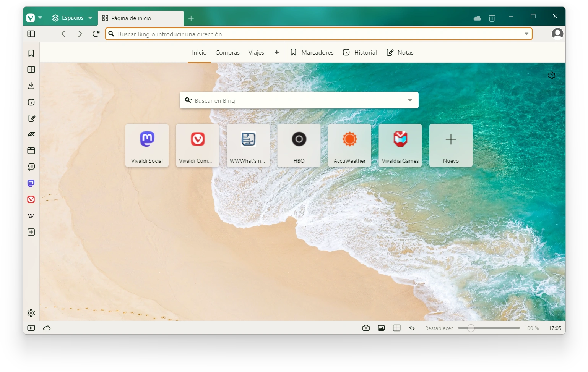Click the synced tabs cloud icon
588x372 pixels.
(x=477, y=18)
